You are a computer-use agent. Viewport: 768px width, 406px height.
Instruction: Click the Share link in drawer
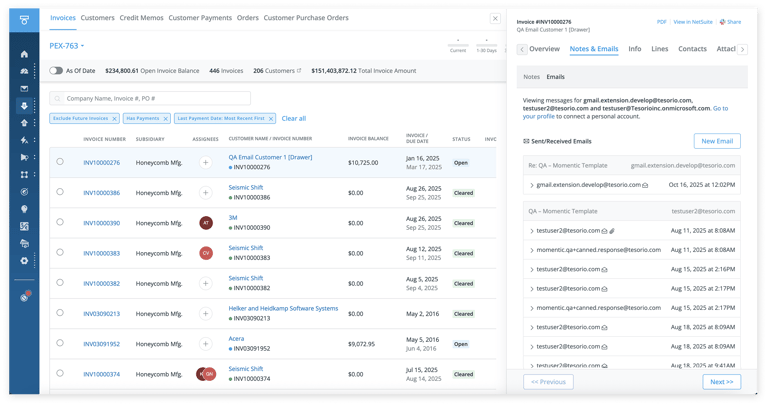click(730, 22)
